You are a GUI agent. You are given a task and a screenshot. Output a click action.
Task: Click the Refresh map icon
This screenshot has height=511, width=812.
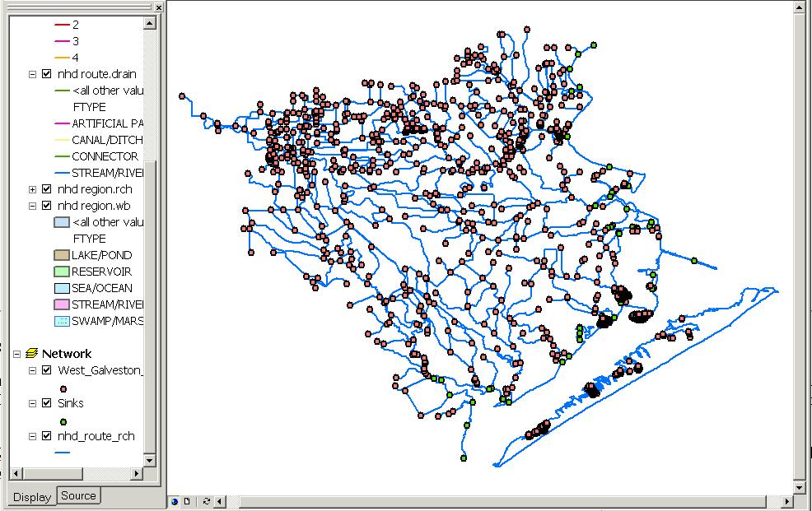coord(205,501)
